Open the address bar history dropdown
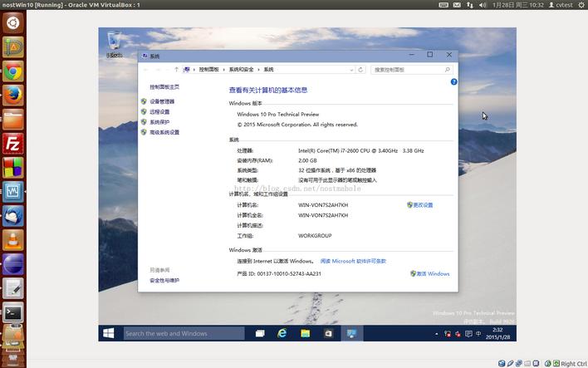Viewport: 588px width, 368px height. coord(351,70)
